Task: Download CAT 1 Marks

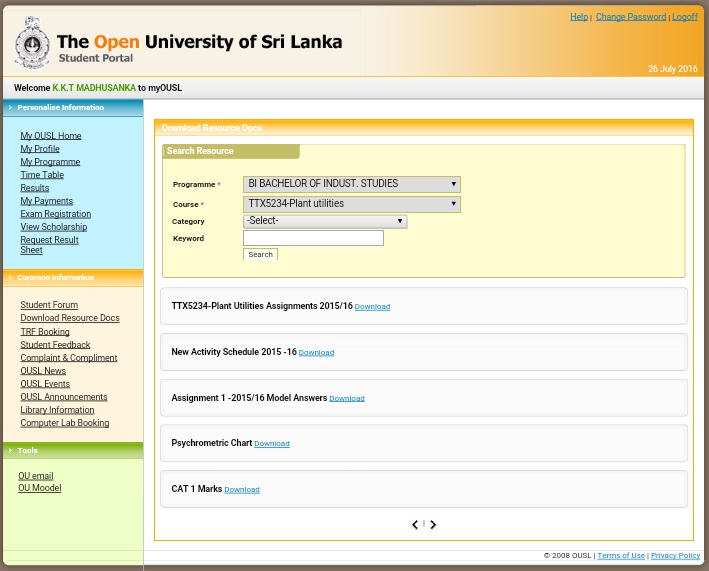Action: 242,490
